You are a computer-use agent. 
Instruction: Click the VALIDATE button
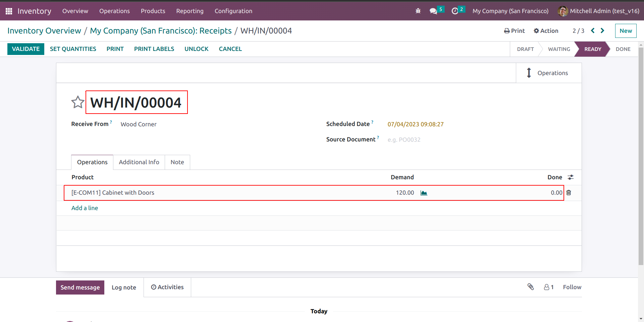pyautogui.click(x=26, y=49)
